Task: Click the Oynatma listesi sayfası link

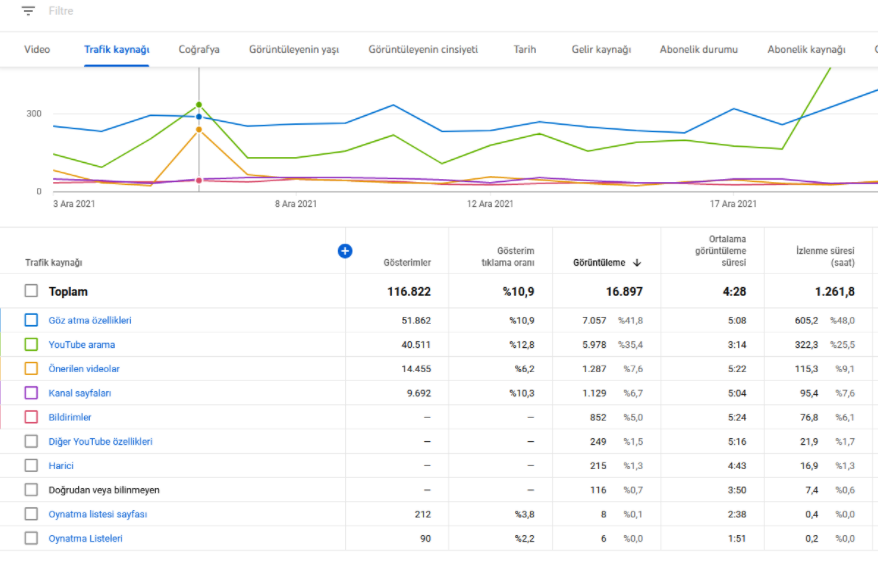Action: 97,514
